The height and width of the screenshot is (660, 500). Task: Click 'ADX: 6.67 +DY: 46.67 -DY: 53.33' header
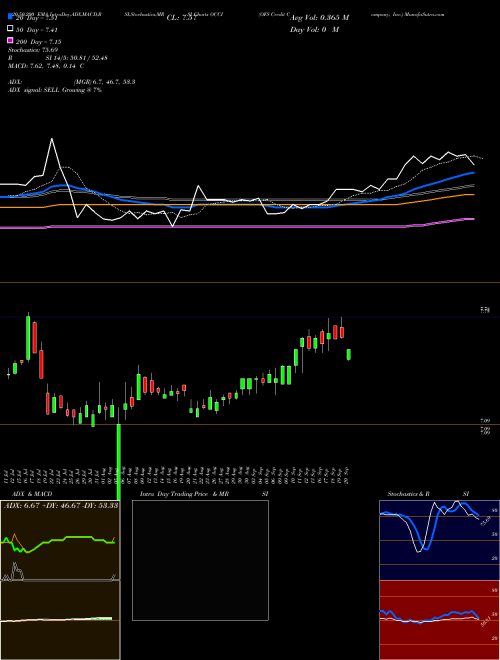(61, 505)
